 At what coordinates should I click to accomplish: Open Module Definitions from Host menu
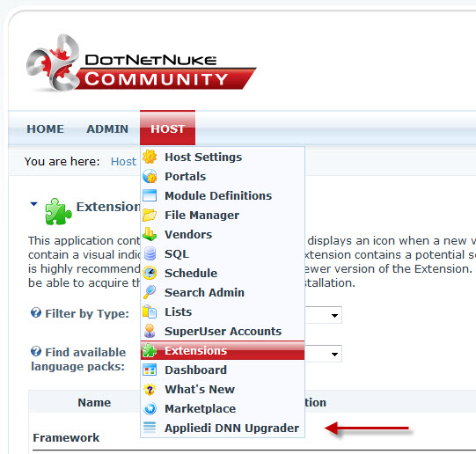[223, 195]
